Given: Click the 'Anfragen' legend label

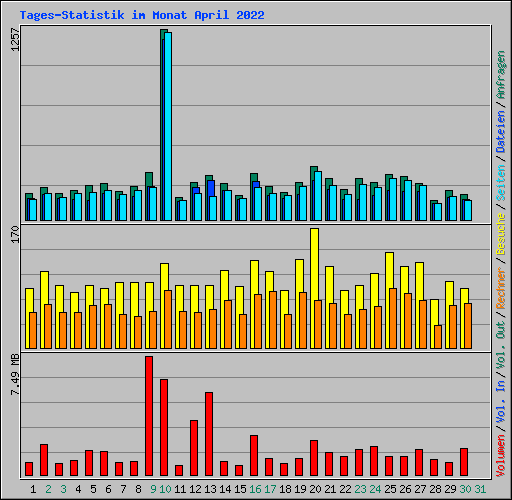Looking at the screenshot, I should [501, 74].
